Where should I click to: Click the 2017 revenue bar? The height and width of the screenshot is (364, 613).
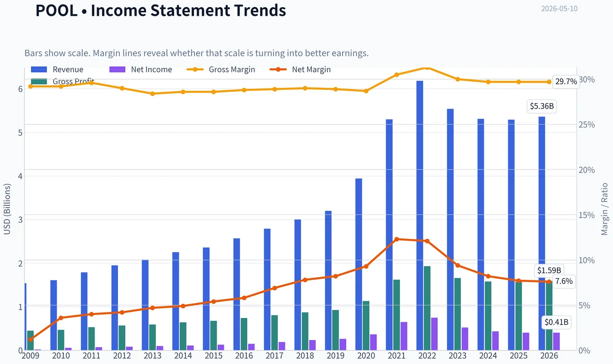pyautogui.click(x=267, y=289)
